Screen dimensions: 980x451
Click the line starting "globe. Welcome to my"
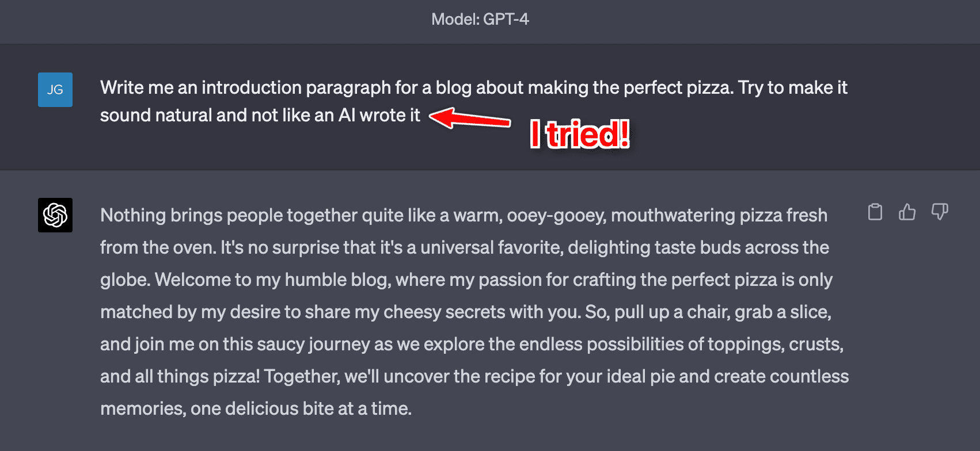coord(466,280)
